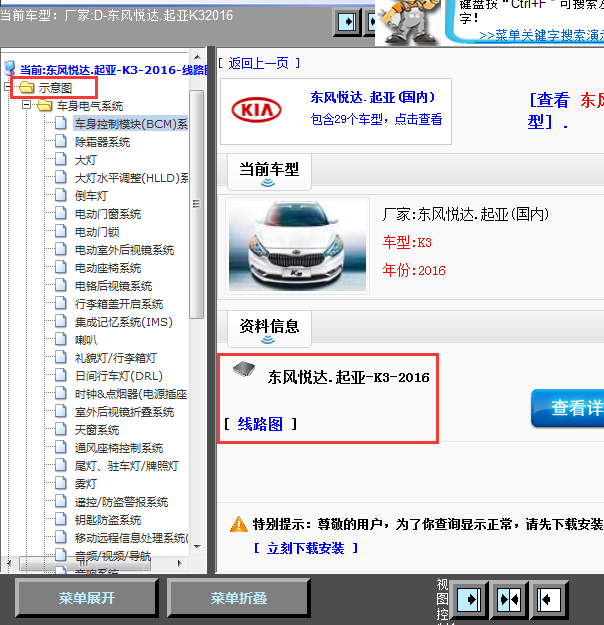Image resolution: width=604 pixels, height=625 pixels.
Task: Click the horizontal tree scrollbar thumb
Action: pos(85,563)
